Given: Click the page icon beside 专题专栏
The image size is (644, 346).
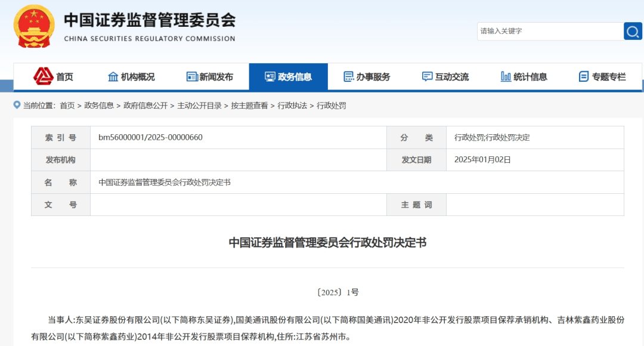Looking at the screenshot, I should [x=584, y=76].
